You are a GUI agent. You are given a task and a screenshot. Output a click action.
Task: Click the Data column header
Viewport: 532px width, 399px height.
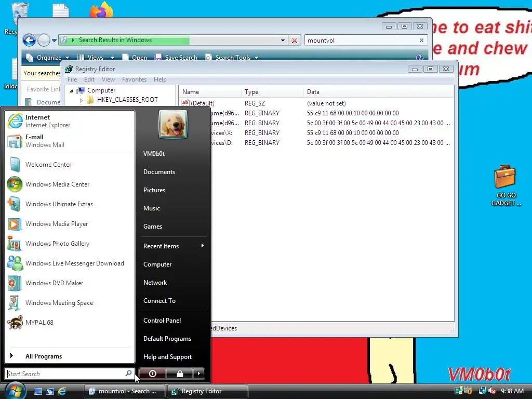tap(378, 92)
